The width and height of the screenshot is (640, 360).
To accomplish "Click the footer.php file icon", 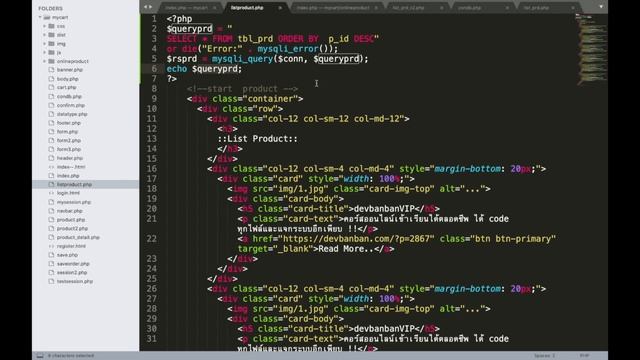I will click(51, 123).
